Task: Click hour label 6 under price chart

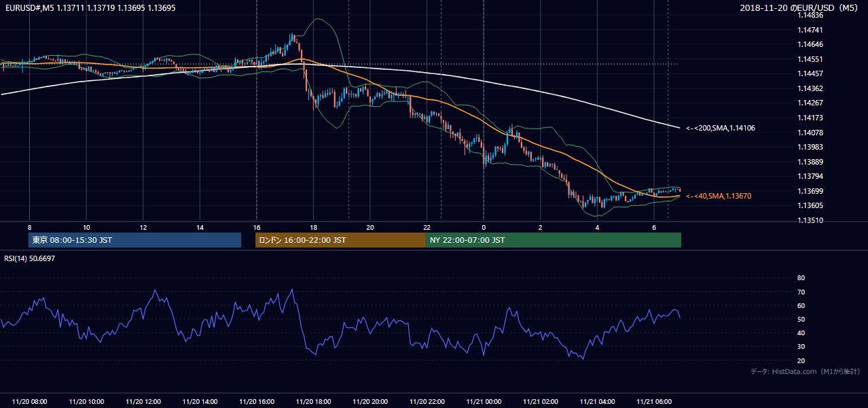Action: pos(654,227)
